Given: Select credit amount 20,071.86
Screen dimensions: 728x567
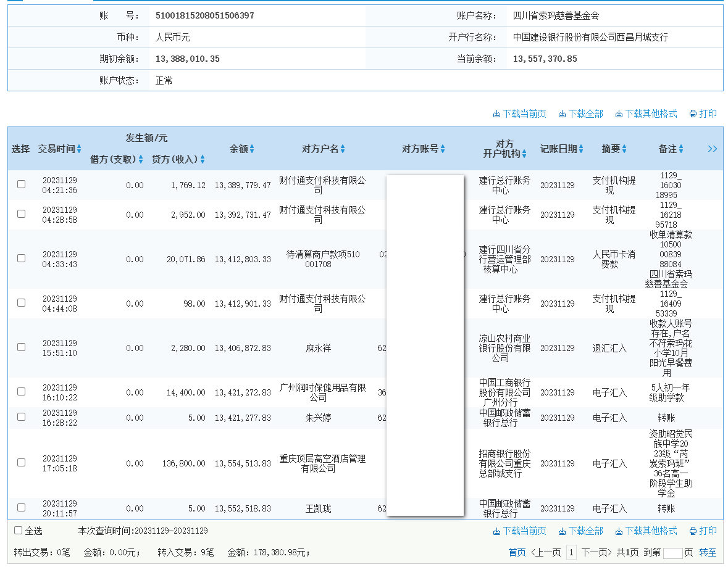Looking at the screenshot, I should tap(186, 259).
